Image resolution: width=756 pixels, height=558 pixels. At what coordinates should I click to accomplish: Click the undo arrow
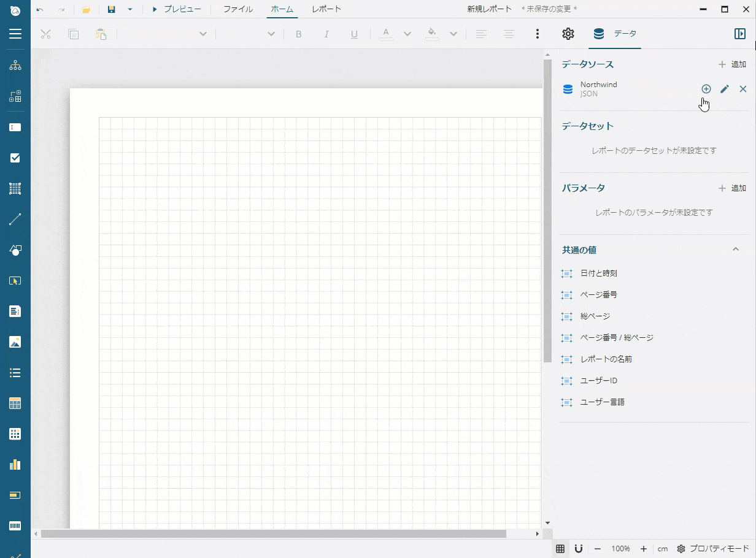40,9
